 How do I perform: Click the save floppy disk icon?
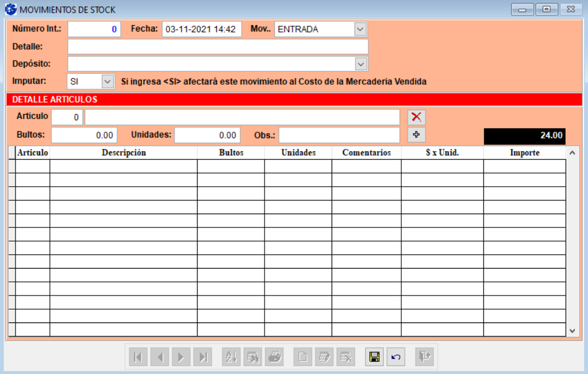pos(374,357)
